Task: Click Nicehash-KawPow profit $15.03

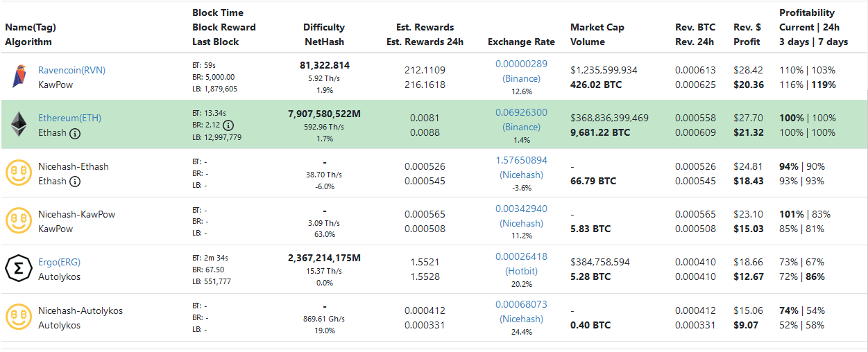Action: pyautogui.click(x=749, y=229)
